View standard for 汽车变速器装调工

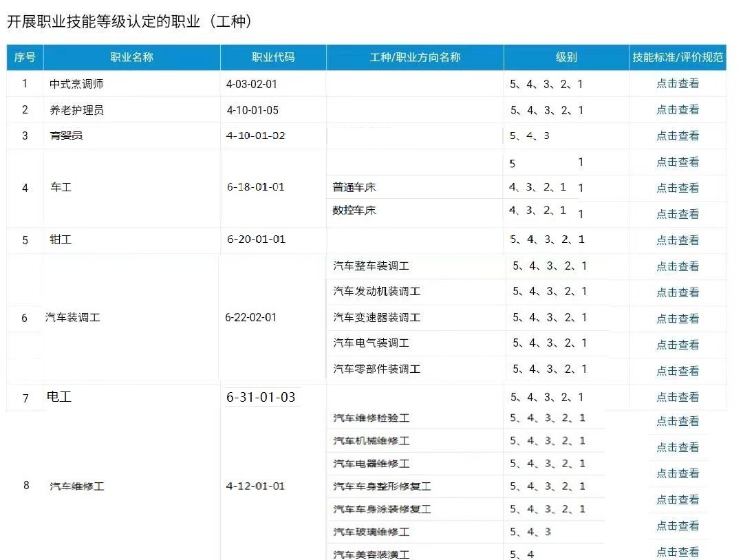coord(678,318)
